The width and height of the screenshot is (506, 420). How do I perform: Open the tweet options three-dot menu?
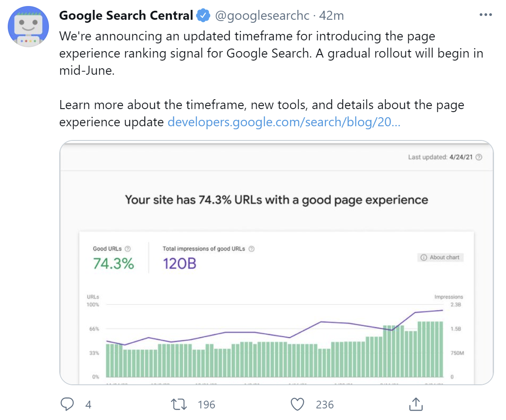[485, 14]
